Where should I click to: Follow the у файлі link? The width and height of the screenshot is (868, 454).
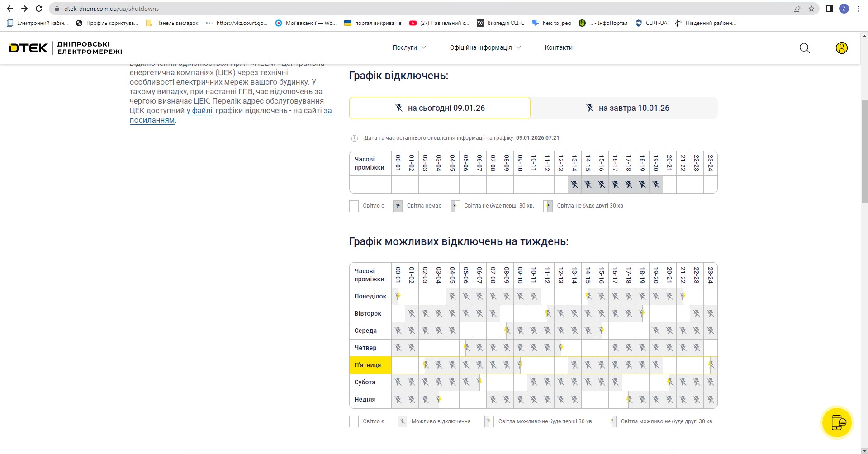point(199,111)
